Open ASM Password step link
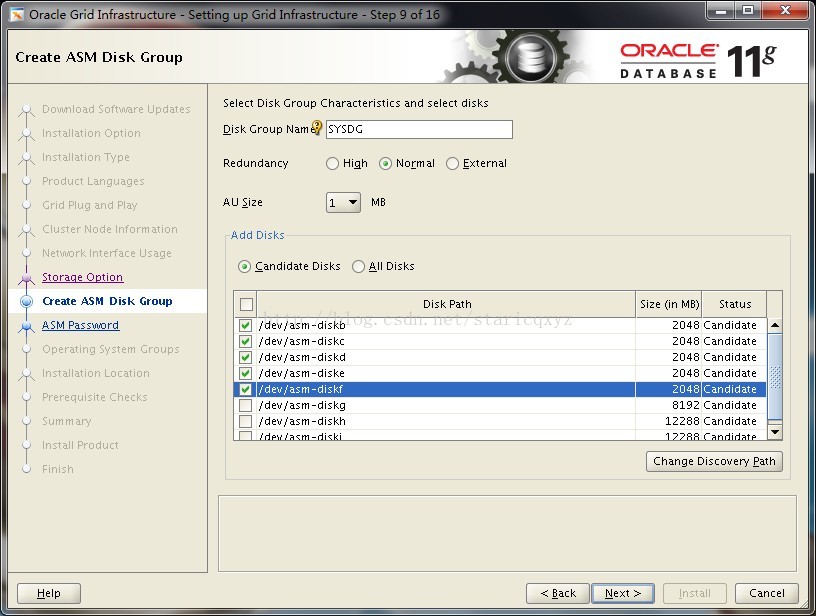Viewport: 816px width, 616px height. (80, 325)
